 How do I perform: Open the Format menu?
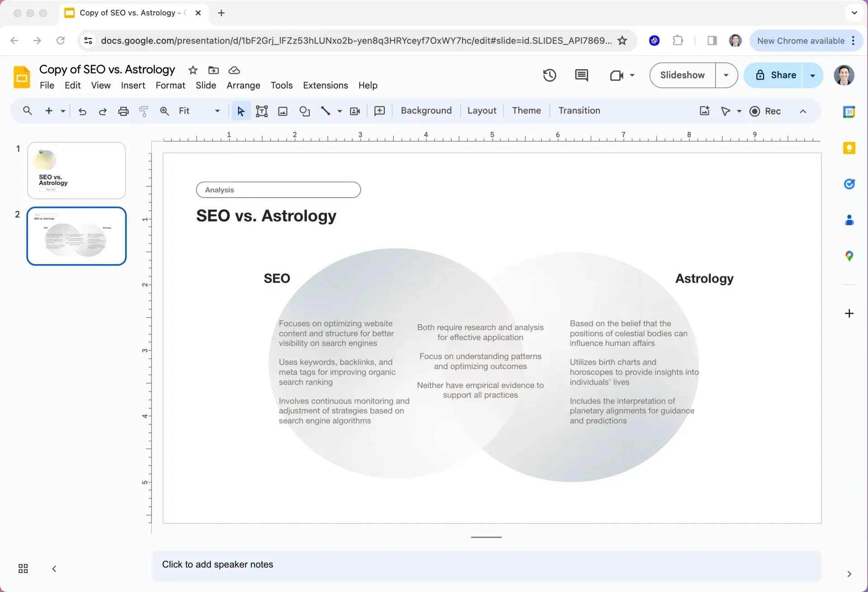pyautogui.click(x=170, y=85)
